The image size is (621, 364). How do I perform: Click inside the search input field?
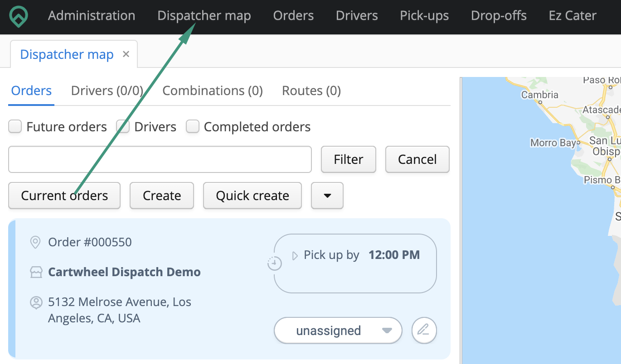point(160,159)
